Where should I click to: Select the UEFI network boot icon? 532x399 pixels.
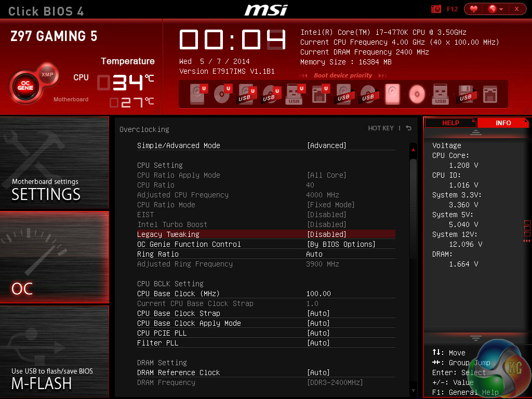pyautogui.click(x=320, y=94)
